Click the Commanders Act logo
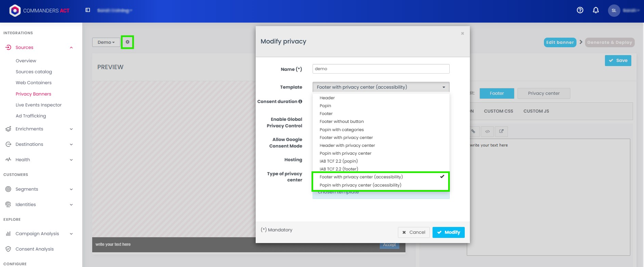The width and height of the screenshot is (644, 267). click(39, 11)
